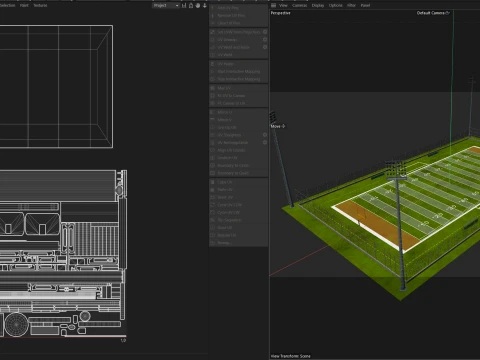Open the viewport Filter menu

point(351,5)
